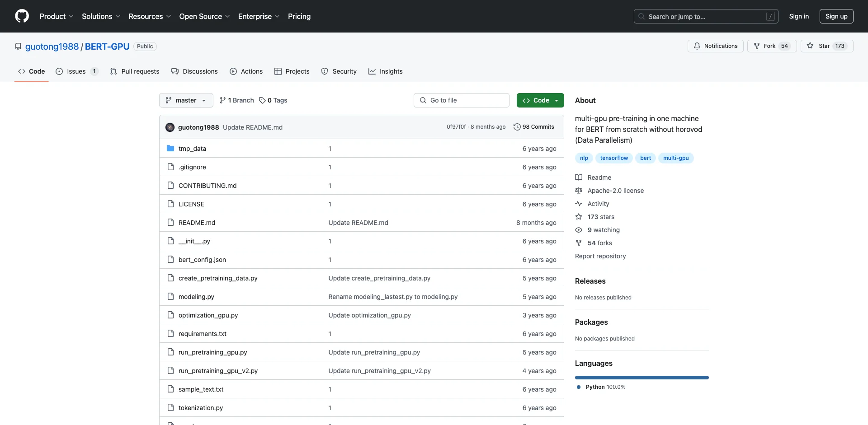Viewport: 868px width, 425px height.
Task: Select the nlp topic tag
Action: point(584,158)
